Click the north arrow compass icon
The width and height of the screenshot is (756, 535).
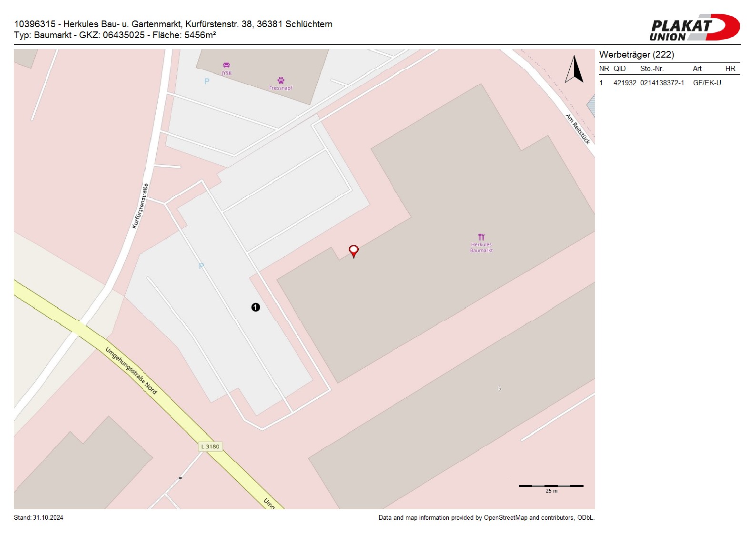point(575,70)
